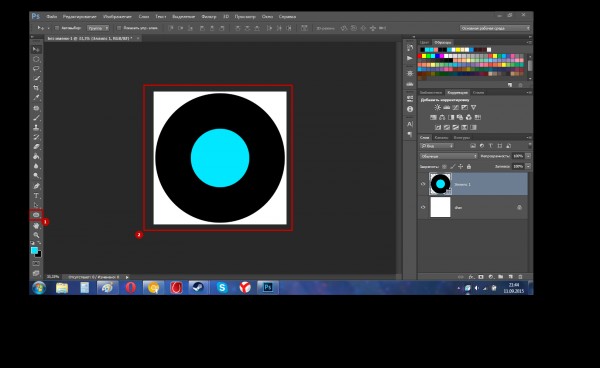
Task: Click the trash icon in the Layers panel
Action: [x=520, y=277]
